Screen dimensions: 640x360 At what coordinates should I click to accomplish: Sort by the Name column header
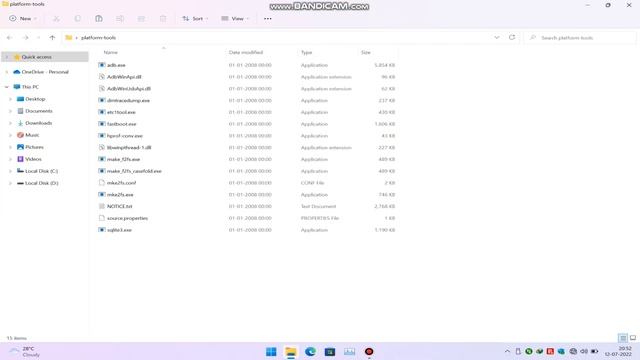pos(111,52)
